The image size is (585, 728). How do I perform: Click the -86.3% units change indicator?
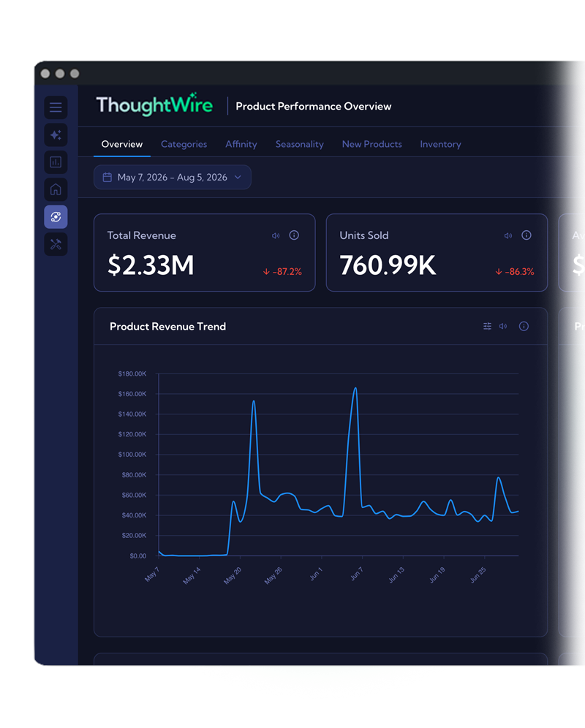(x=515, y=272)
